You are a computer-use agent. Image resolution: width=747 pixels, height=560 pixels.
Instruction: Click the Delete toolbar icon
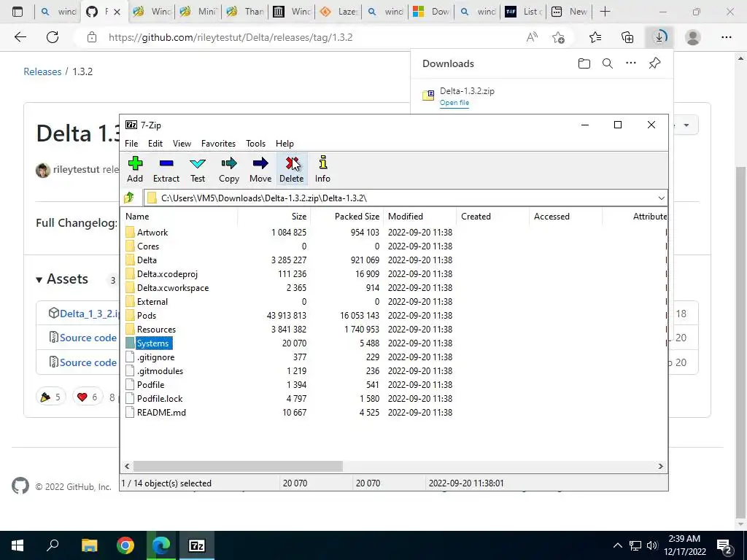pos(292,169)
